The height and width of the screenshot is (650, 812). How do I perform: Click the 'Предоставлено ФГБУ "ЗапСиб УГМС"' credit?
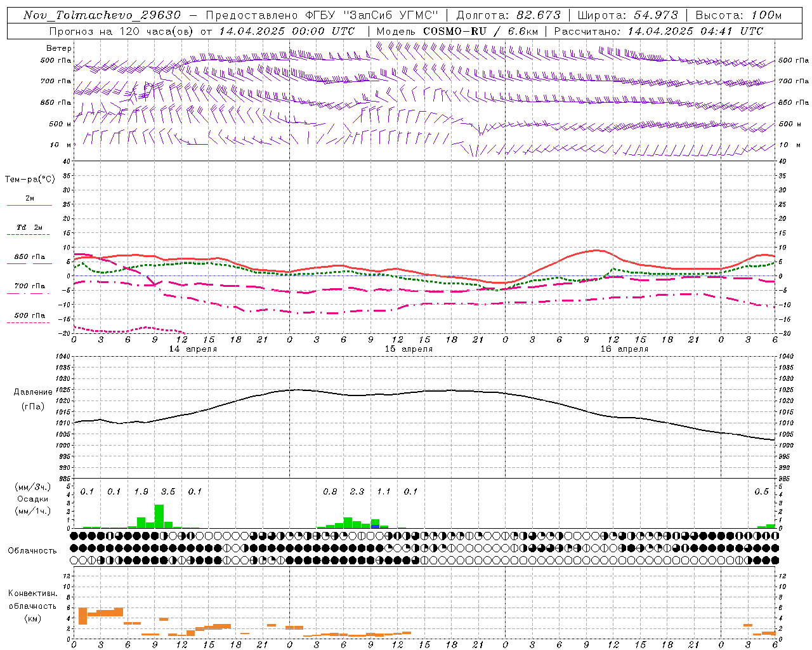[322, 15]
